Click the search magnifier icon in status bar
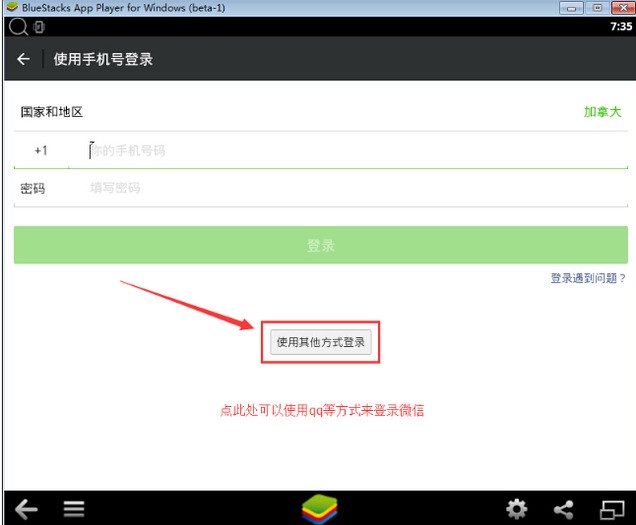This screenshot has width=636, height=525. tap(18, 27)
